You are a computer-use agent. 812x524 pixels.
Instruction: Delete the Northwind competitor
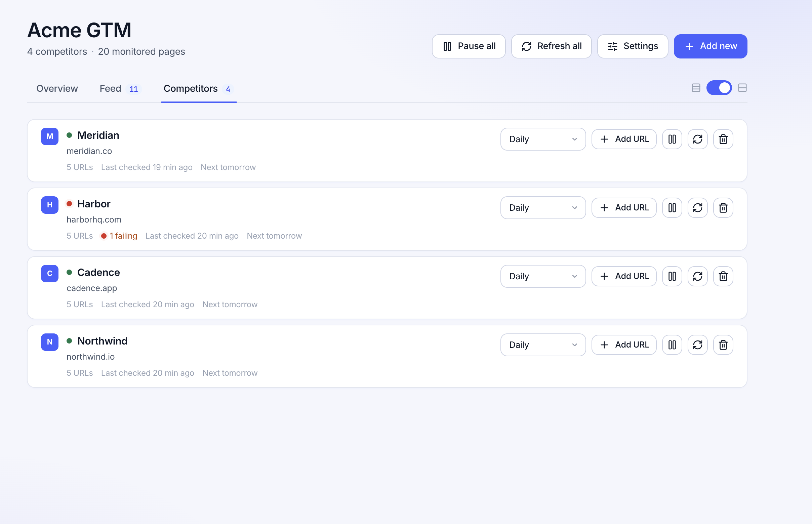(723, 345)
